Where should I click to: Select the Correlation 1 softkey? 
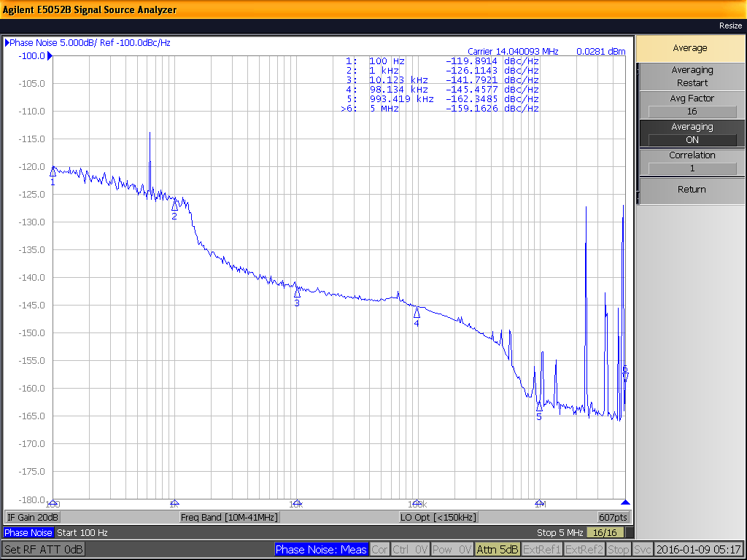(692, 162)
